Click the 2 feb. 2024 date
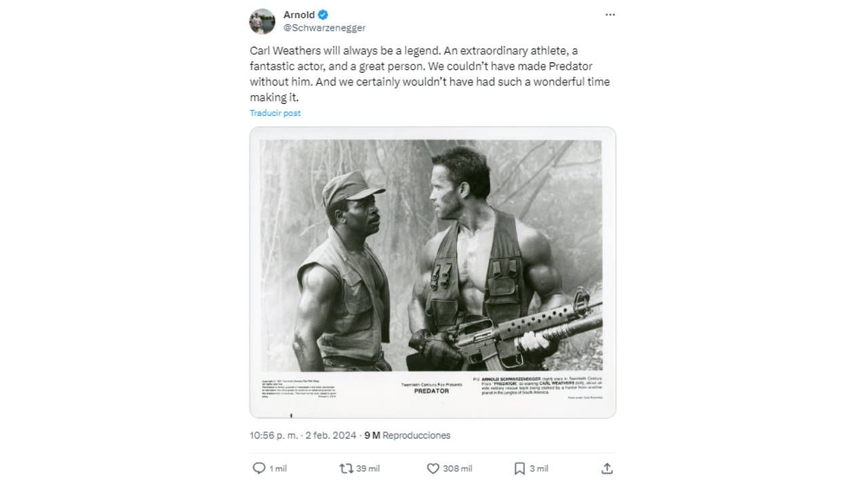This screenshot has height=488, width=868. [330, 435]
